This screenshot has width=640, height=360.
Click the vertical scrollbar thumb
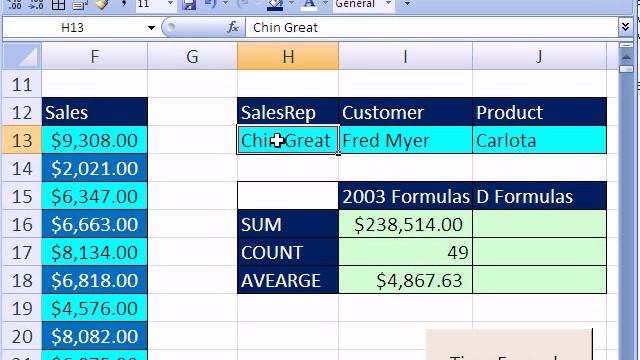[x=626, y=69]
